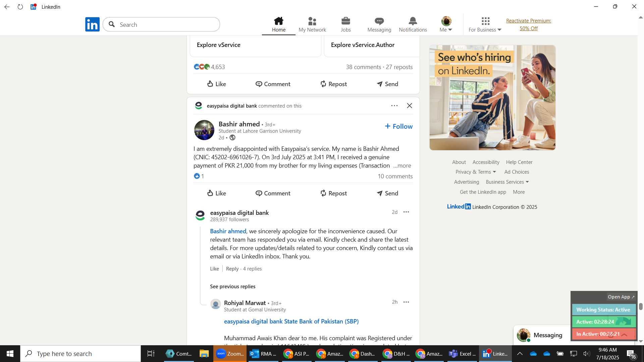Image resolution: width=644 pixels, height=362 pixels.
Task: Open Accessibility footer link
Action: tap(486, 162)
